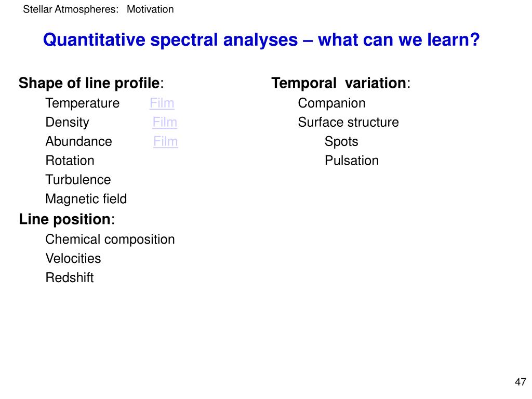Click the 'Surface structure' bullet item
Image resolution: width=532 pixels, height=399 pixels.
[x=349, y=123]
